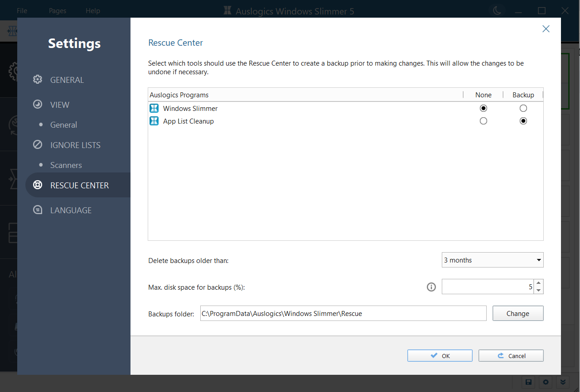Image resolution: width=580 pixels, height=392 pixels.
Task: Open the Scanners settings subpage
Action: (66, 165)
